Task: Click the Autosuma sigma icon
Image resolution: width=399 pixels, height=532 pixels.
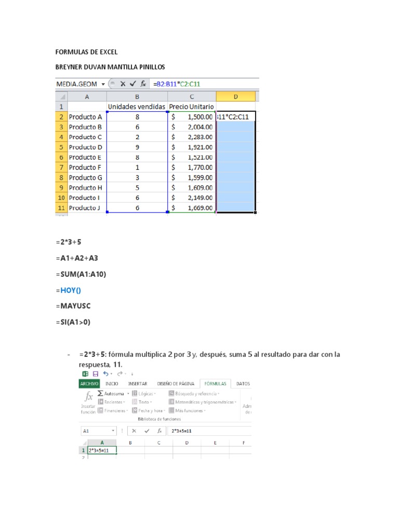Action: coord(100,393)
